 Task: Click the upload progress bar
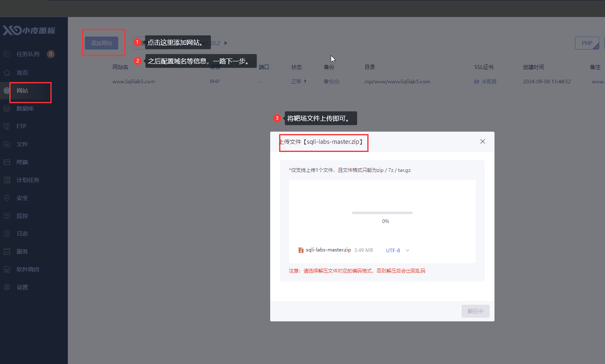(x=382, y=213)
